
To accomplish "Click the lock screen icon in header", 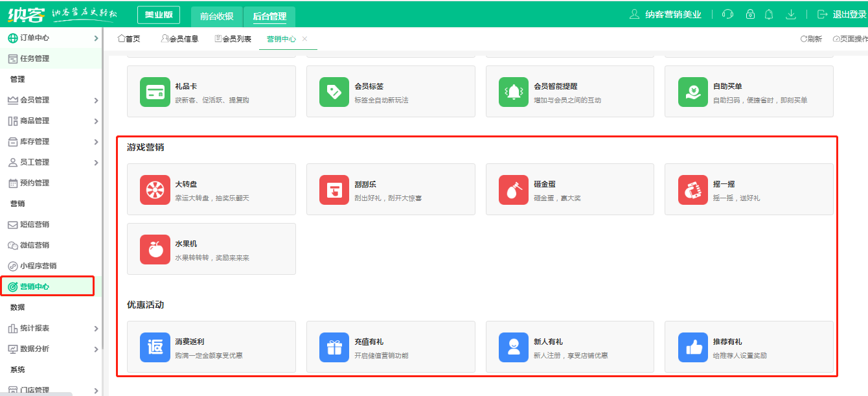I will 750,14.
